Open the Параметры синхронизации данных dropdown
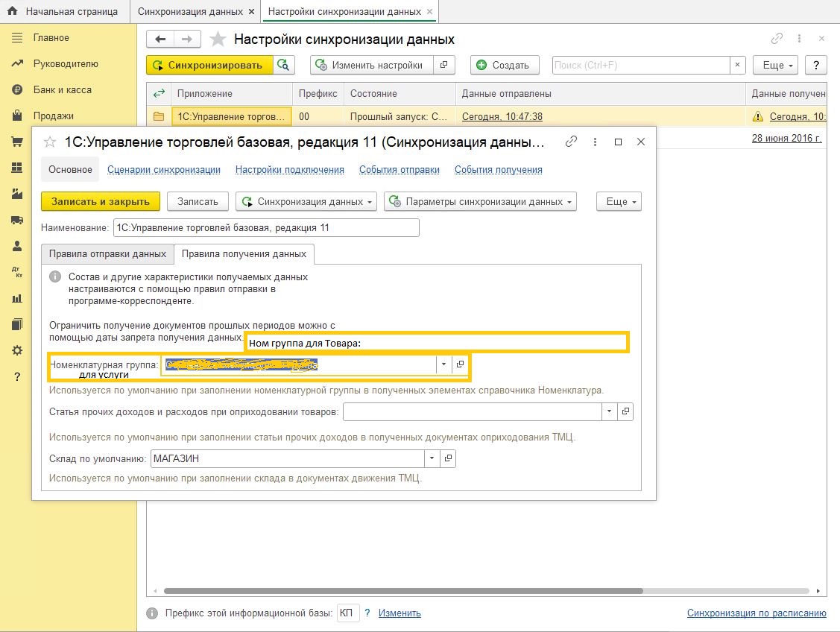 pyautogui.click(x=480, y=201)
